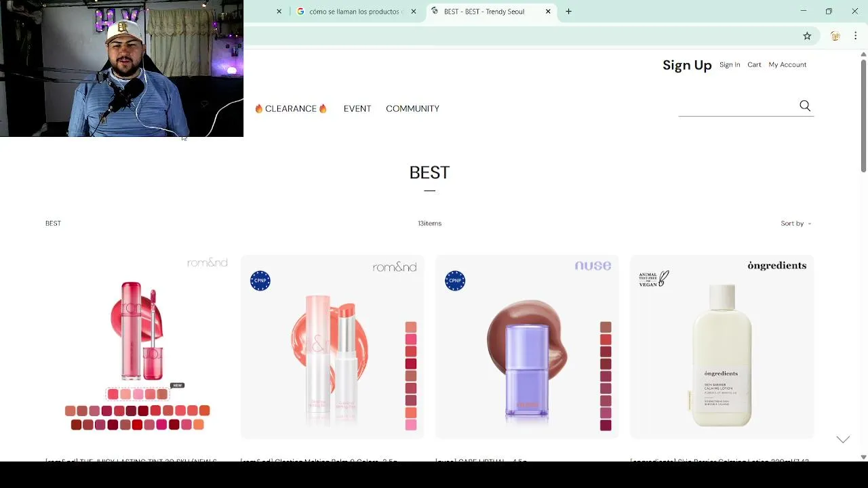Screen dimensions: 868x488
Task: Click the rom&nd logo on the Juicy Lasting Tint card
Action: tap(208, 263)
